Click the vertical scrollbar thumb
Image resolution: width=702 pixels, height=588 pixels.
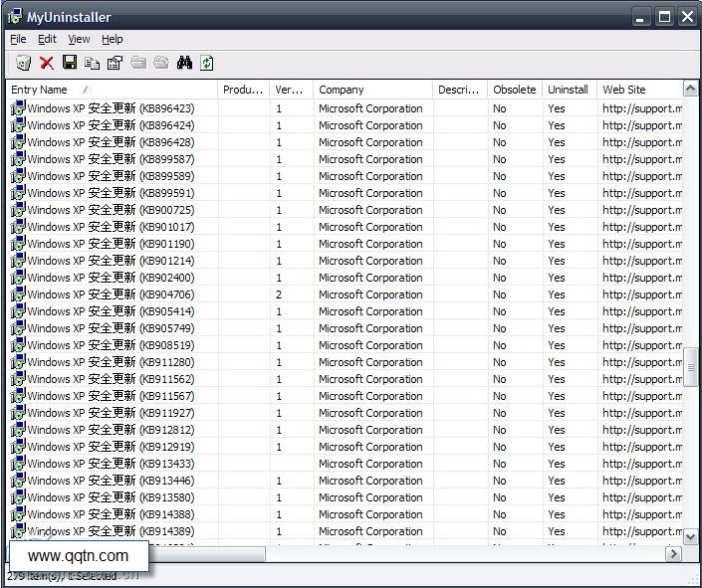click(x=690, y=367)
